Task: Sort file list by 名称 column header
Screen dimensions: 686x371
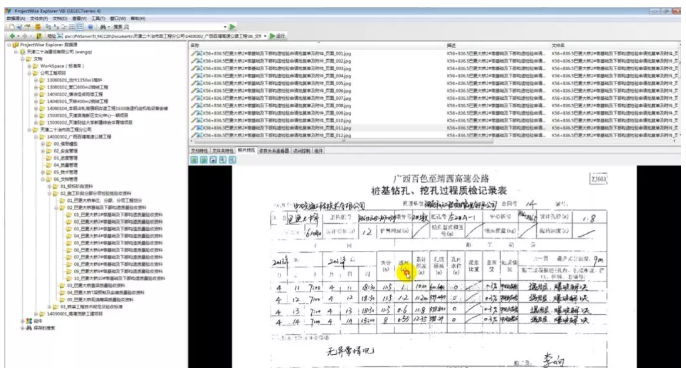Action: click(x=317, y=45)
